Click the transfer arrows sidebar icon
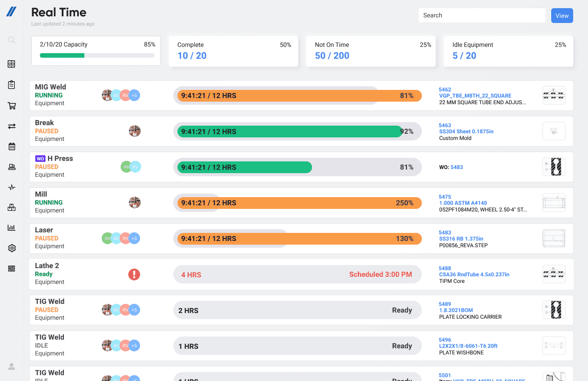Screen dimensions: 588x381 coord(11,126)
